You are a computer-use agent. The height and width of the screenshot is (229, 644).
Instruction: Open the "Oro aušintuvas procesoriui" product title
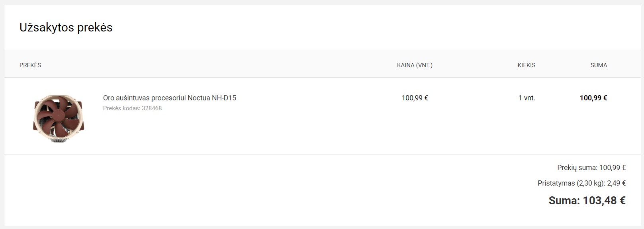click(145, 98)
